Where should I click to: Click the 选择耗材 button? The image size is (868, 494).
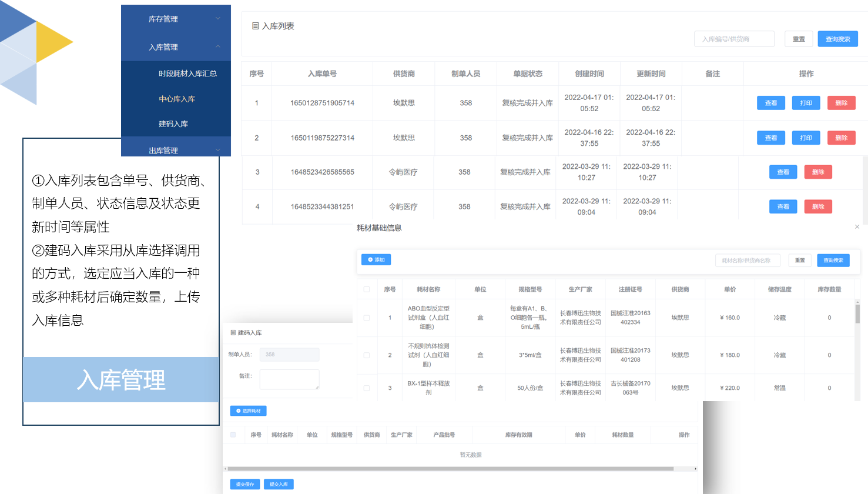(x=249, y=411)
